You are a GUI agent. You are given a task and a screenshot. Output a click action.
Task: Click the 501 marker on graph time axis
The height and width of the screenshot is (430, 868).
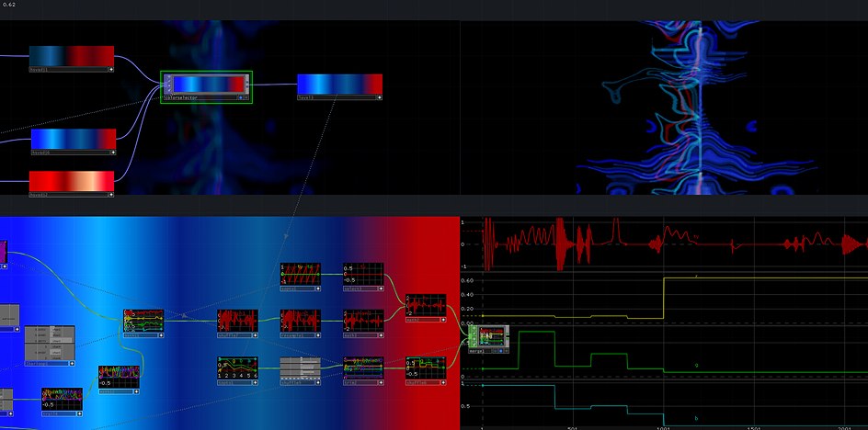pos(573,428)
